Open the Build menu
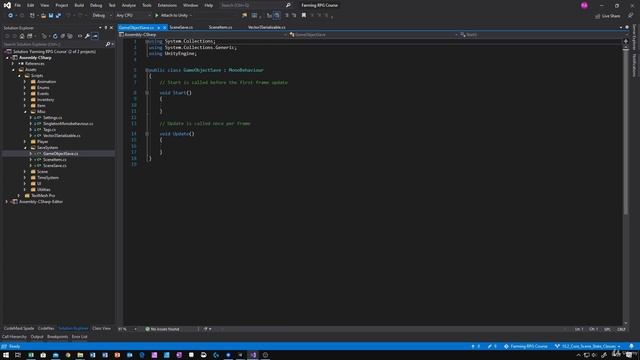Viewport: 640px width, 360px height. coord(79,5)
